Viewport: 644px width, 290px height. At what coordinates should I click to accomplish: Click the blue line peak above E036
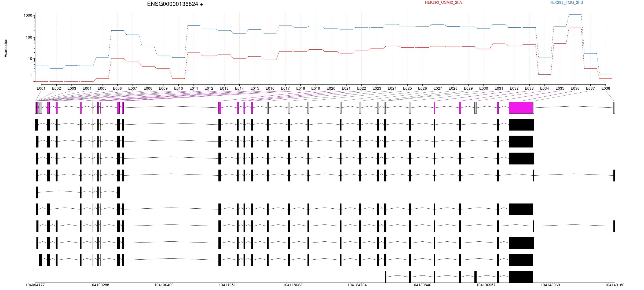575,15
